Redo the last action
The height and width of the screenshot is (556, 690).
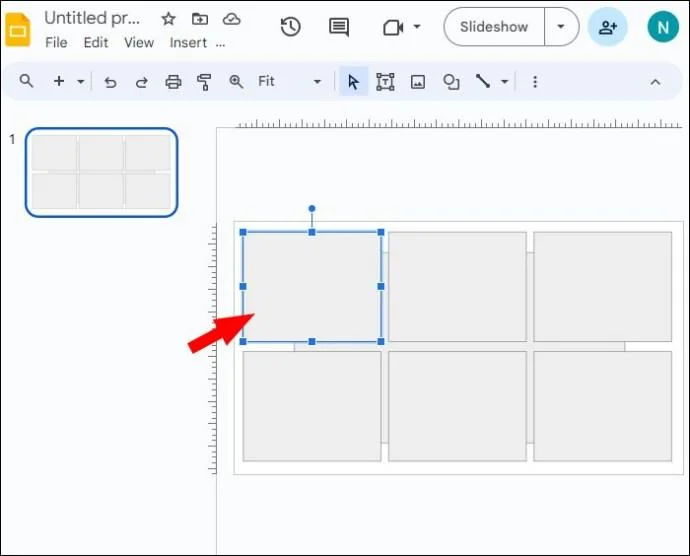tap(142, 82)
